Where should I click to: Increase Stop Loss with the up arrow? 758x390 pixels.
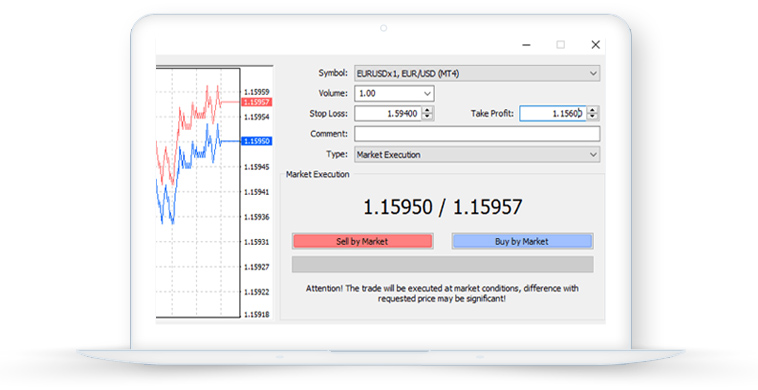(x=427, y=110)
